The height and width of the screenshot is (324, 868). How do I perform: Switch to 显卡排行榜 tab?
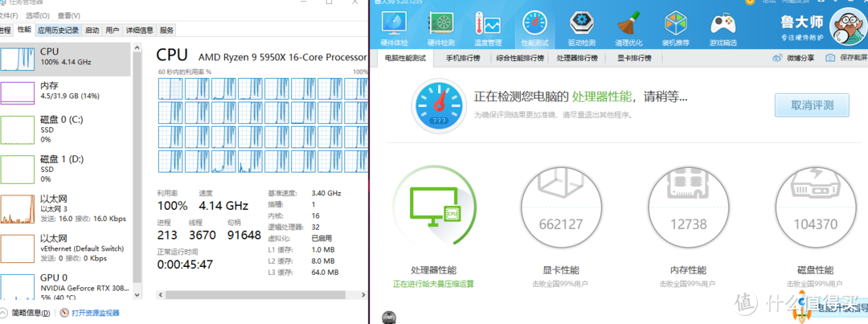pyautogui.click(x=634, y=58)
